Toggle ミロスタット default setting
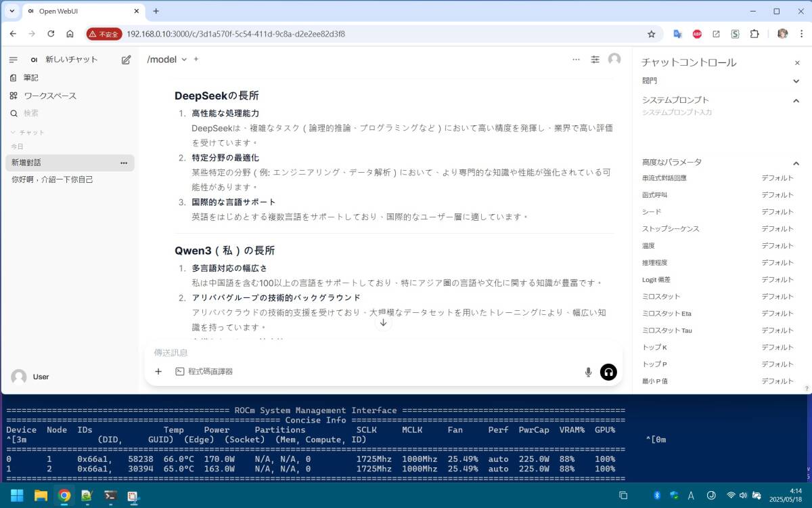This screenshot has width=812, height=508. coord(777,297)
